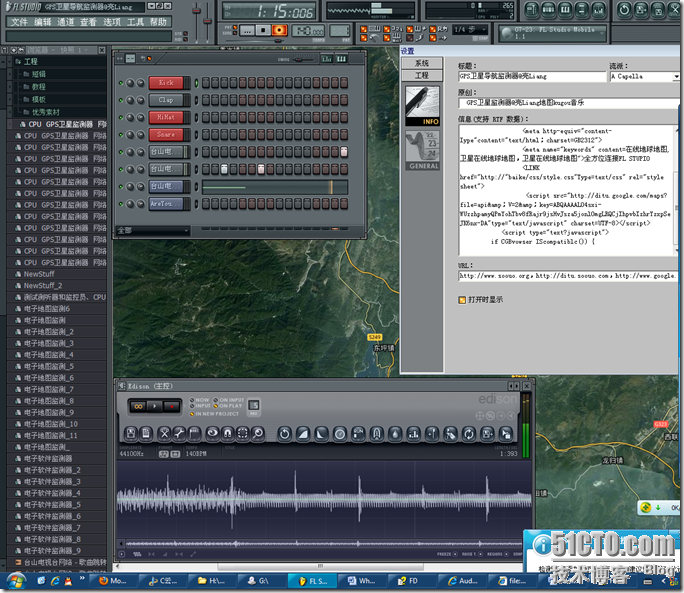The height and width of the screenshot is (593, 684).
Task: Click the Edison eye view icon
Action: (212, 433)
